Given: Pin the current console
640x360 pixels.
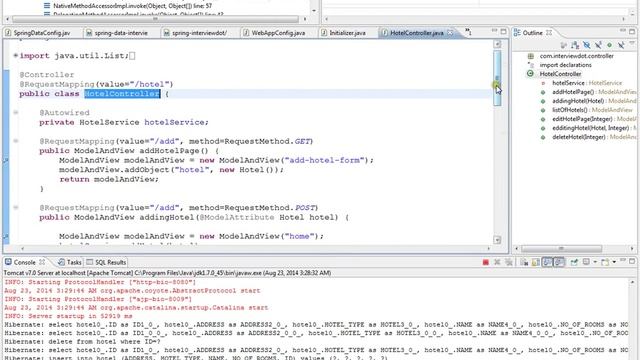Looking at the screenshot, I should click(x=574, y=262).
